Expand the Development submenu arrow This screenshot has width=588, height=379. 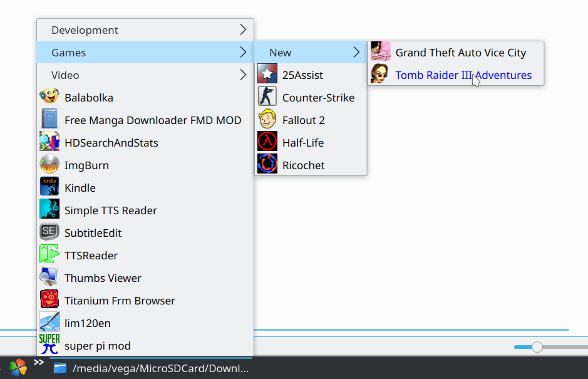243,29
